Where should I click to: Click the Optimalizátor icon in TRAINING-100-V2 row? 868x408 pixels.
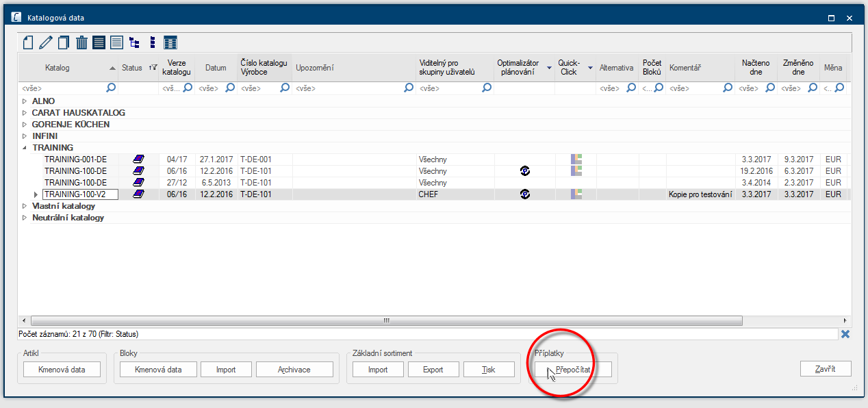(x=524, y=194)
